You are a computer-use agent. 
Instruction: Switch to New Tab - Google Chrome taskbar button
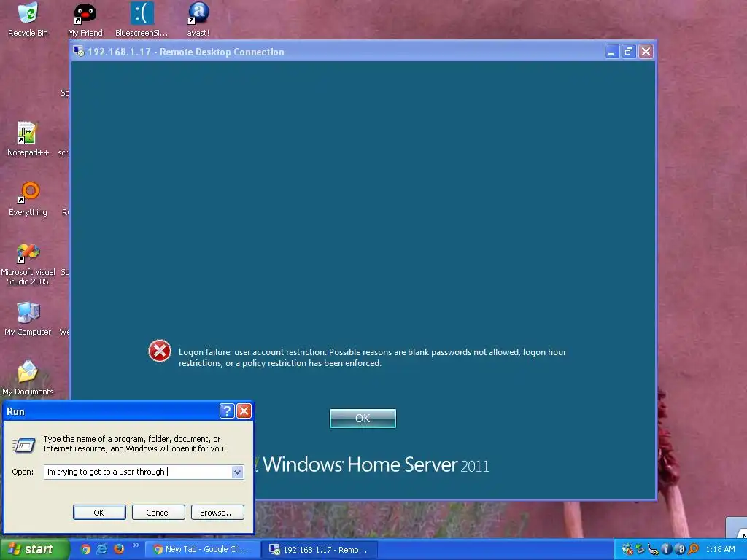click(x=202, y=550)
